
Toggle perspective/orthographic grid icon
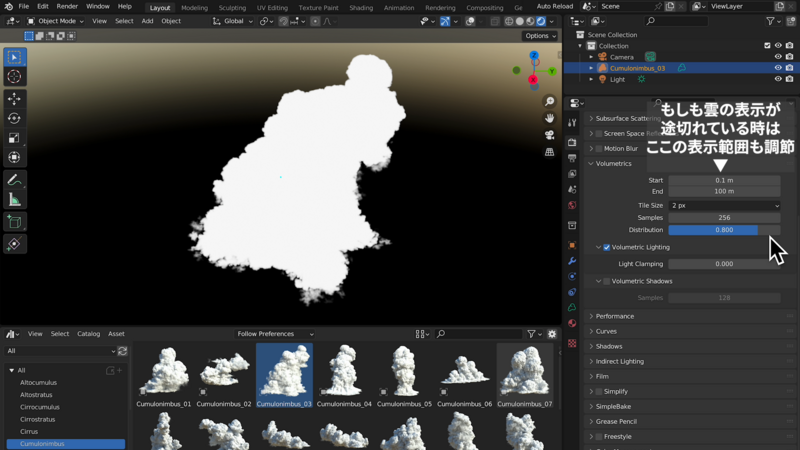coord(549,152)
